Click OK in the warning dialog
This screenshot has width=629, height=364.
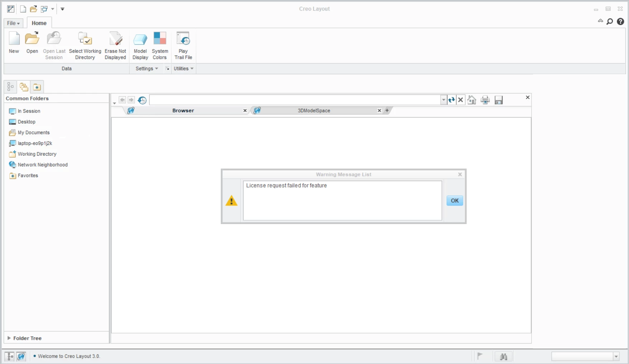tap(455, 200)
